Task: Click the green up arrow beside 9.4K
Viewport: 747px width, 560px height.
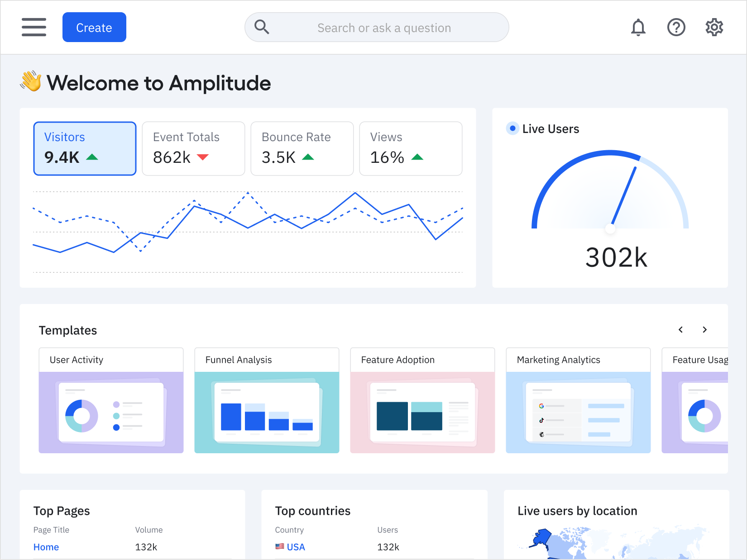Action: tap(92, 157)
